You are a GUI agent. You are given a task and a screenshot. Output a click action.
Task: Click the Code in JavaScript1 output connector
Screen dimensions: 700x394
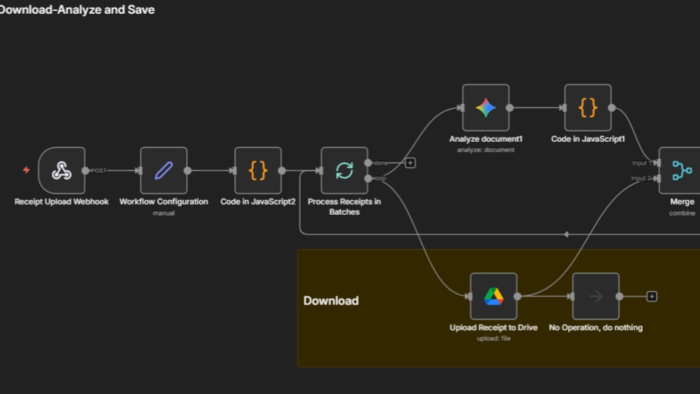click(612, 108)
